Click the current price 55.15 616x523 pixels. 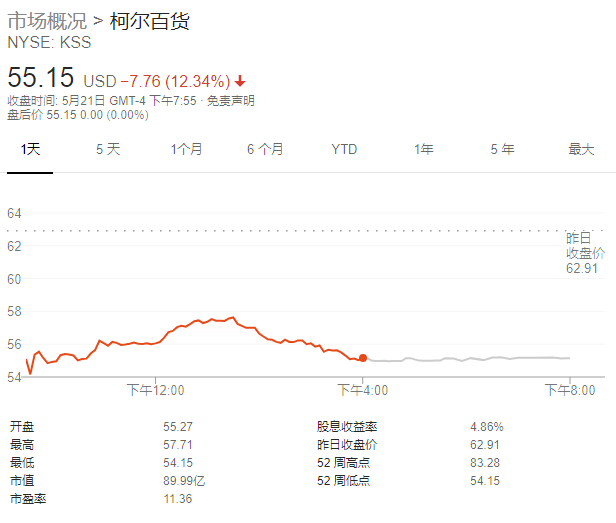coord(41,77)
